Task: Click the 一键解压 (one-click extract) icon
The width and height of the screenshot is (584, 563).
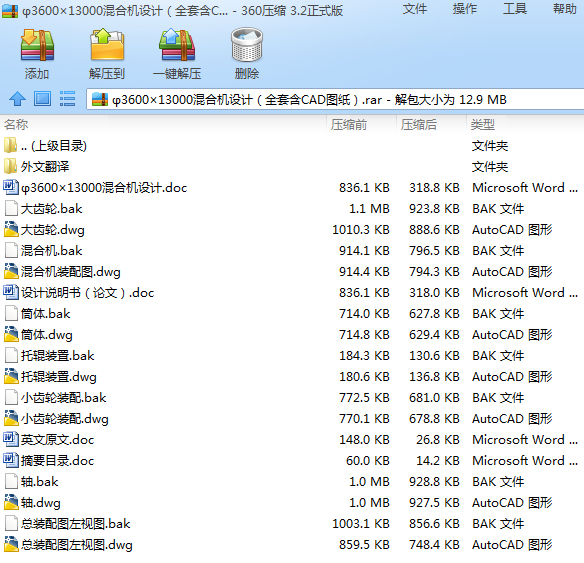Action: pyautogui.click(x=177, y=45)
